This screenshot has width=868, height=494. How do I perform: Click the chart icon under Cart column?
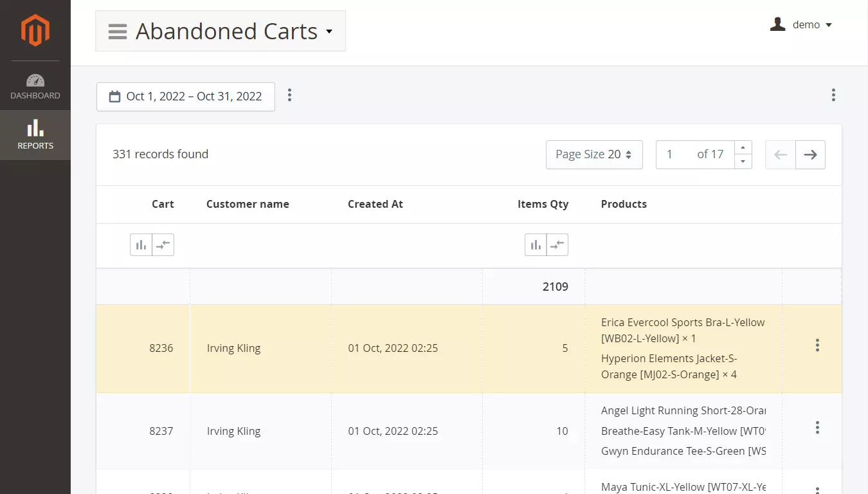[141, 244]
